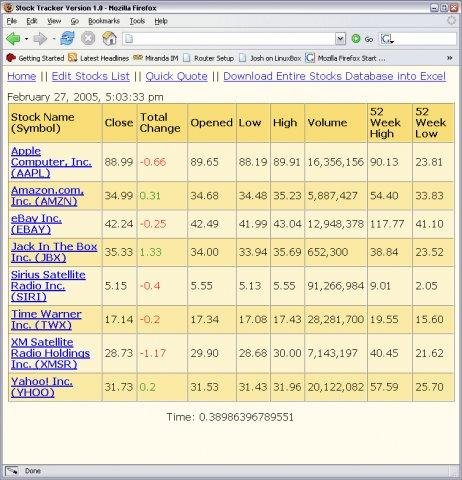
Task: Click the green Go button
Action: click(x=362, y=39)
